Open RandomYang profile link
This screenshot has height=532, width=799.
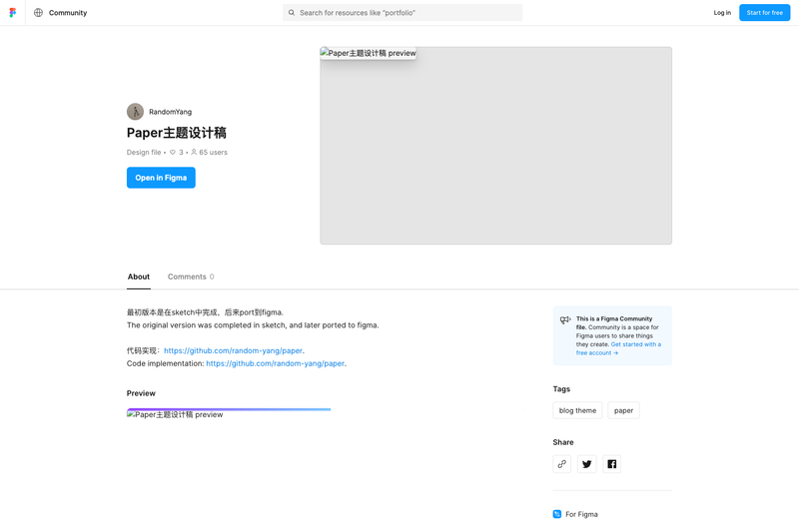pos(170,112)
